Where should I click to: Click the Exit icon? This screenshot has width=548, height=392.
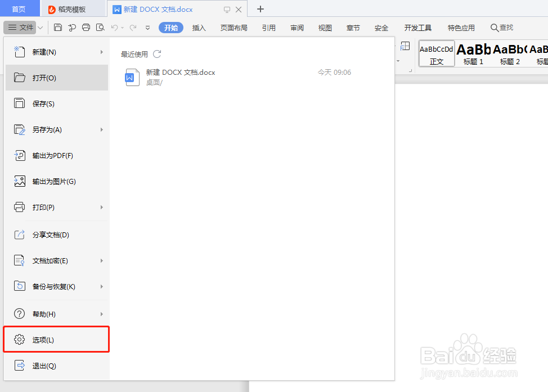coord(19,366)
